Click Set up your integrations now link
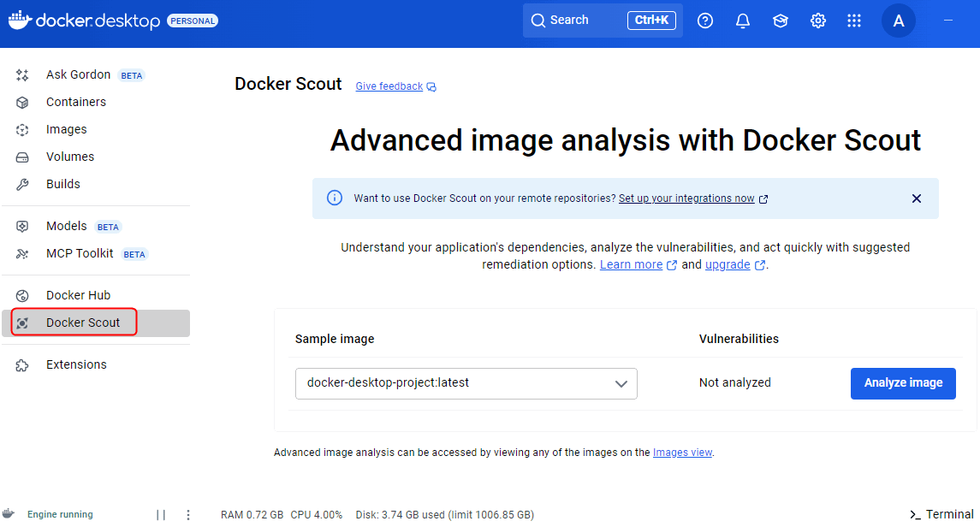The image size is (980, 527). 686,198
